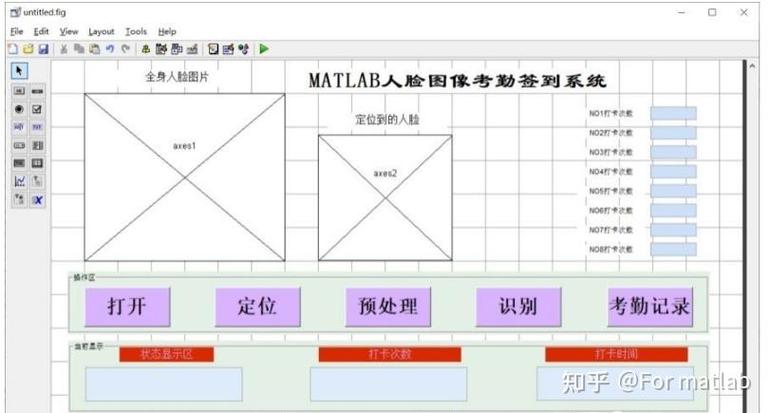Save the figure with the floppy disk icon
The height and width of the screenshot is (413, 771).
point(44,49)
